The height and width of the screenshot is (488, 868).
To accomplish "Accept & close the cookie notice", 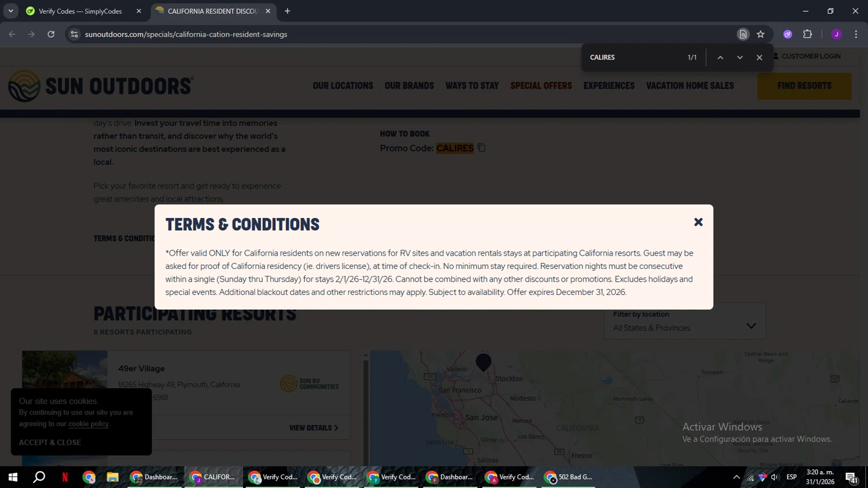I will click(50, 442).
